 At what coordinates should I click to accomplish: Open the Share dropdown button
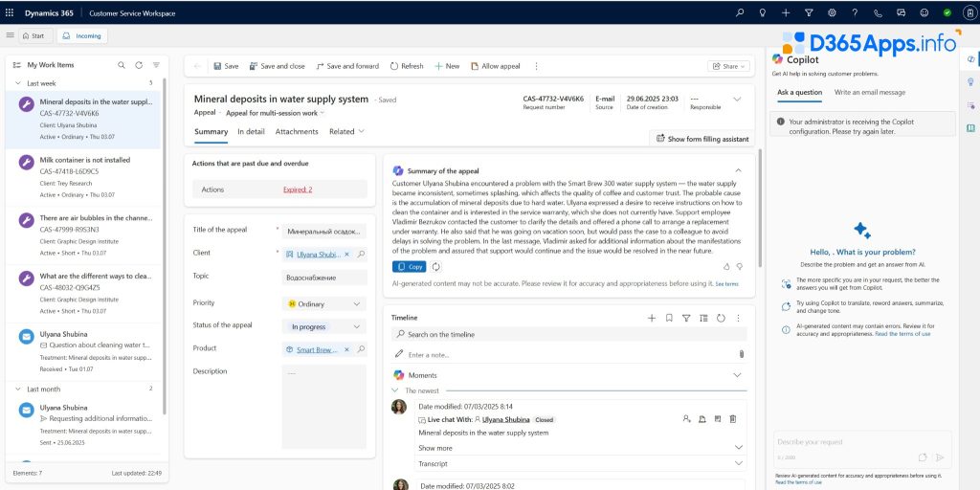(728, 66)
